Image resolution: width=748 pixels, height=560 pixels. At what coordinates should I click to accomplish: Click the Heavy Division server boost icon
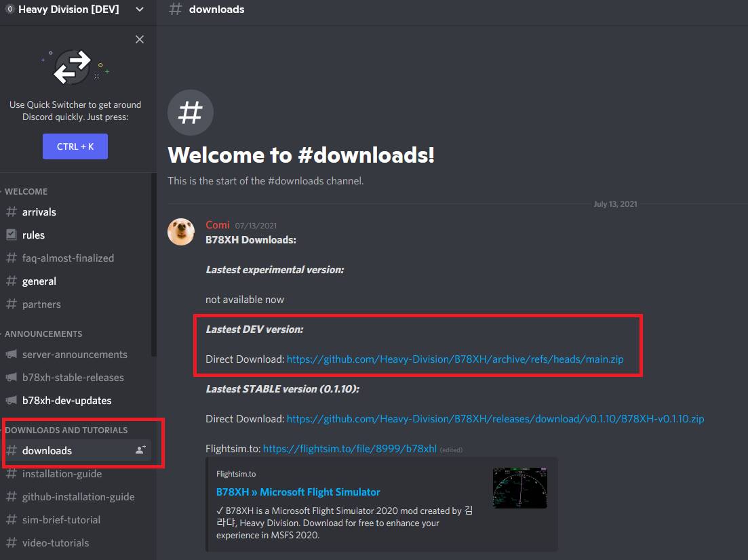tap(9, 9)
